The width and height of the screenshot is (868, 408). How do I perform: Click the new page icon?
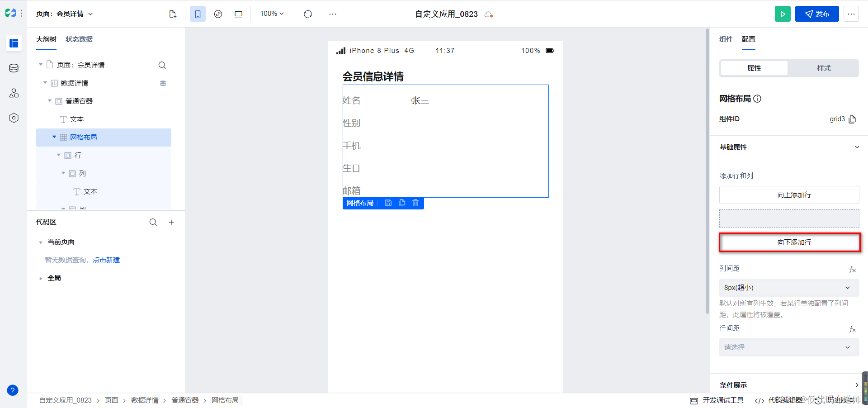tap(173, 14)
